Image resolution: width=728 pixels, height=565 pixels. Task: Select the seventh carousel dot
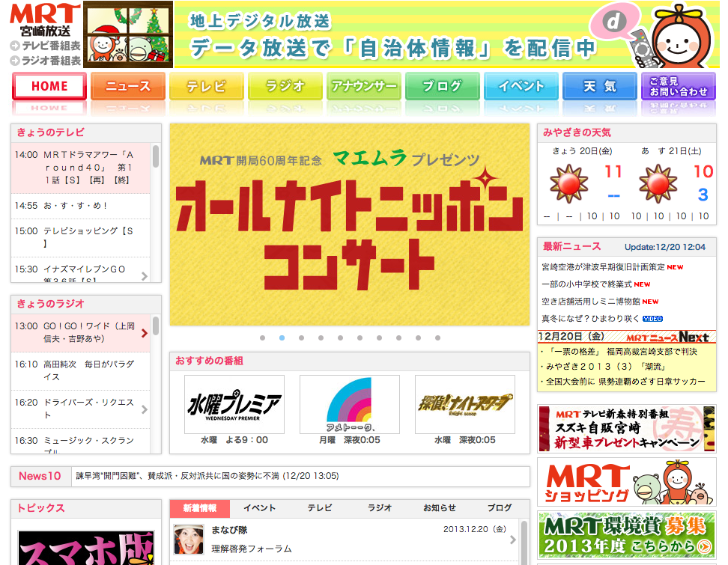(380, 338)
